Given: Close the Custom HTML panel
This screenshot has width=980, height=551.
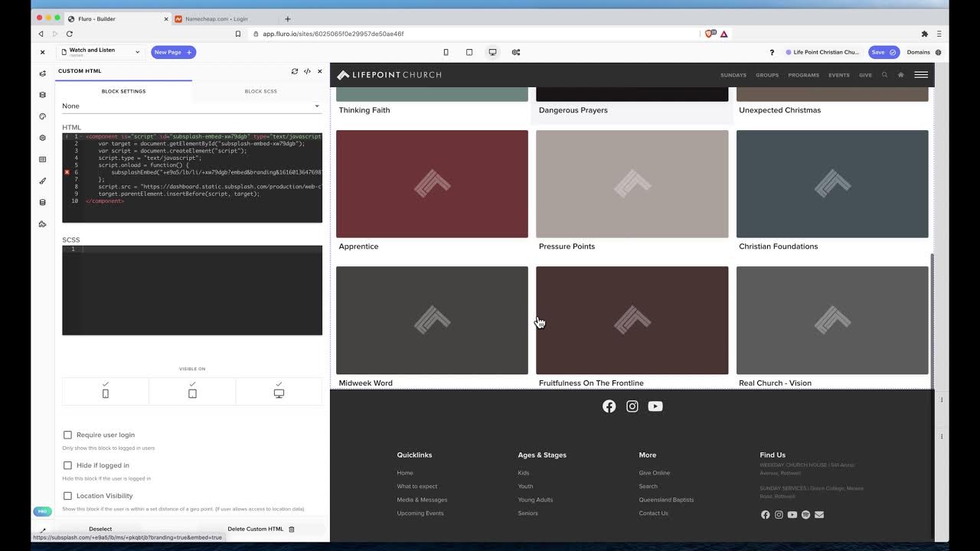Looking at the screenshot, I should click(x=320, y=71).
